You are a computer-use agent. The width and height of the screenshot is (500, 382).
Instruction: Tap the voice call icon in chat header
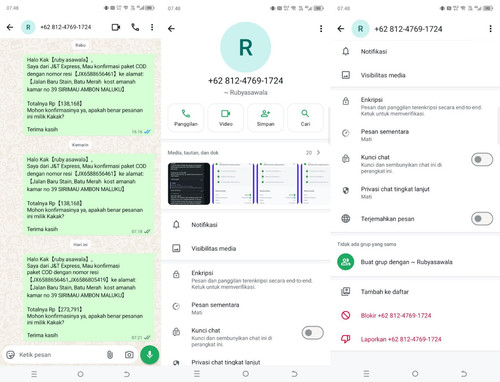click(135, 27)
